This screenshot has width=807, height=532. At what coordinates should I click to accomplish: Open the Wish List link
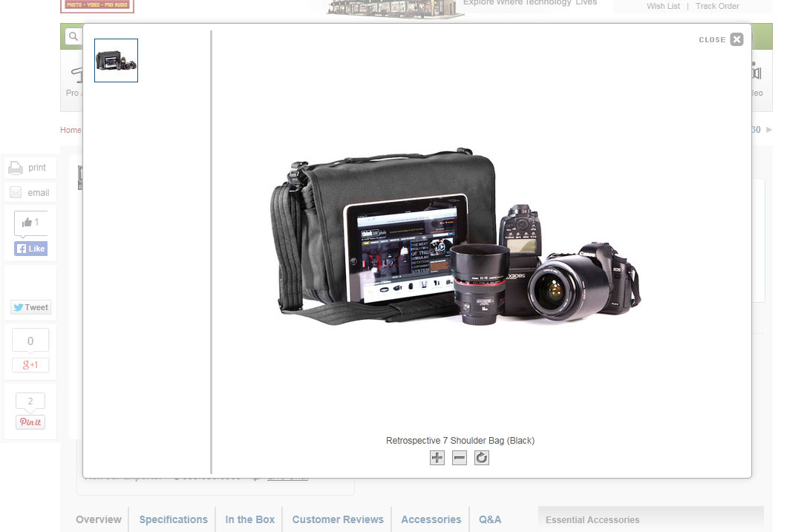pyautogui.click(x=663, y=6)
